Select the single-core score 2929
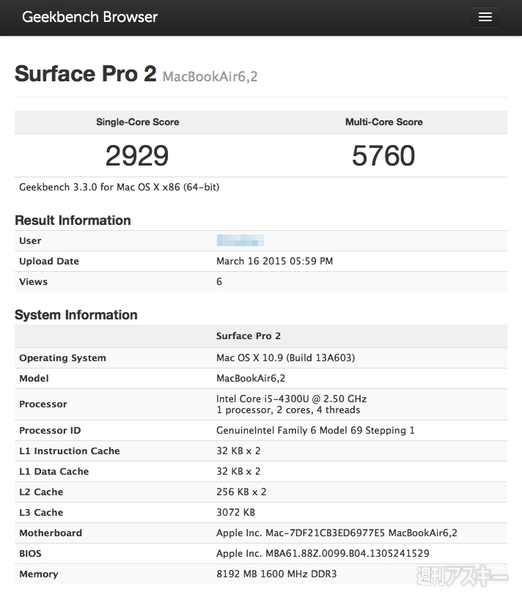 tap(137, 156)
